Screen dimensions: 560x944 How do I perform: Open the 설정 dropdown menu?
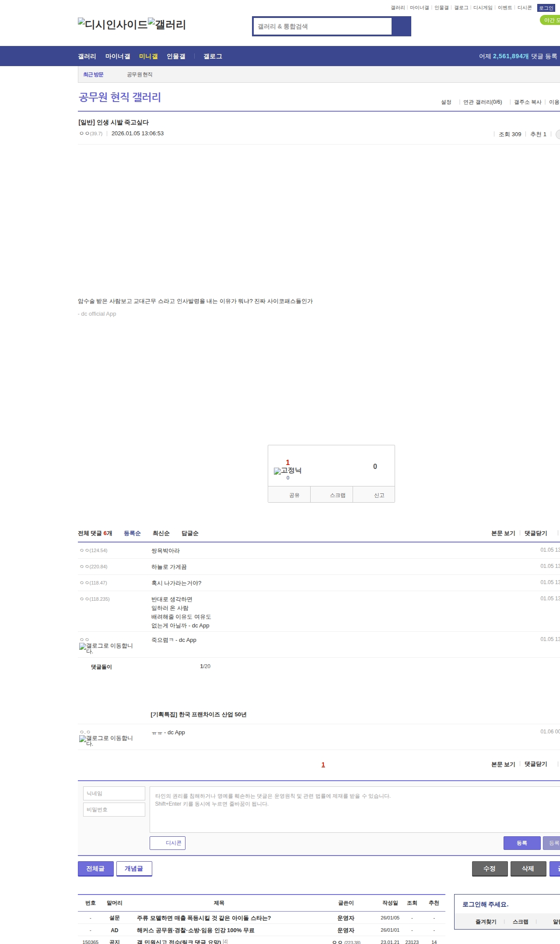click(x=446, y=102)
